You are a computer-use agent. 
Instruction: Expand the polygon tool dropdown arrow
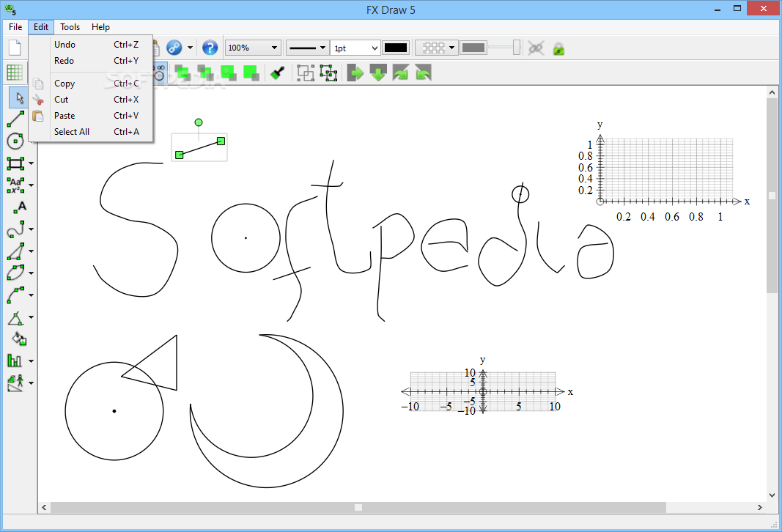[x=31, y=251]
